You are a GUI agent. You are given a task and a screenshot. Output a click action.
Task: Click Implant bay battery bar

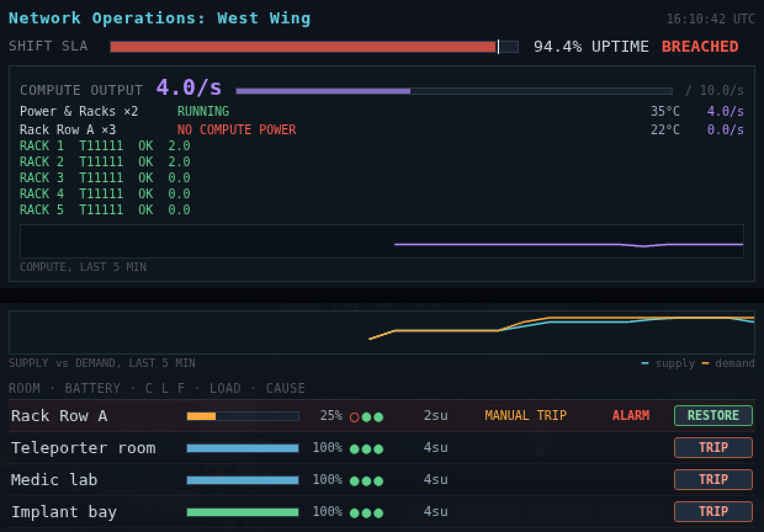pyautogui.click(x=243, y=512)
